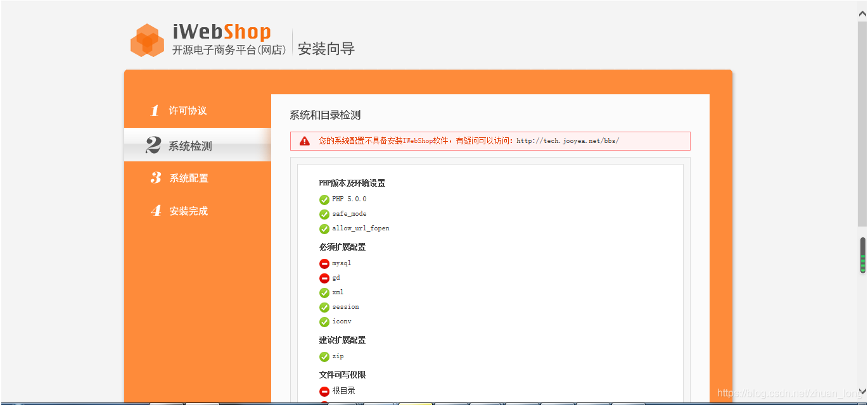Click the 安装向导 header text
This screenshot has width=868, height=405.
point(326,49)
